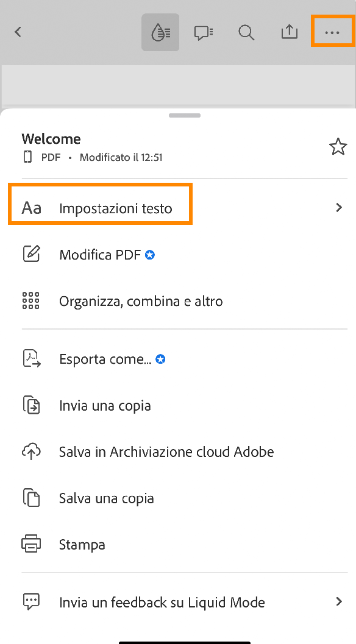Tap the Esporta come export icon
The image size is (356, 644).
[30, 359]
